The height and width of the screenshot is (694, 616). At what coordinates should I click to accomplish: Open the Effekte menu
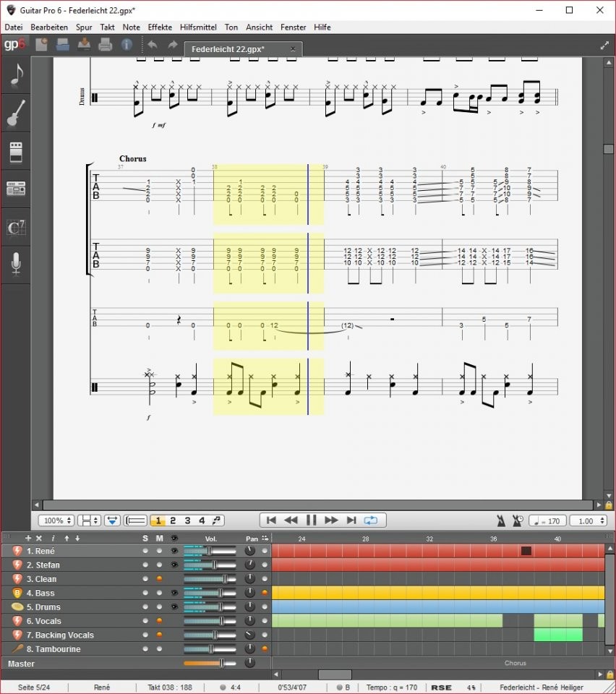[x=160, y=27]
